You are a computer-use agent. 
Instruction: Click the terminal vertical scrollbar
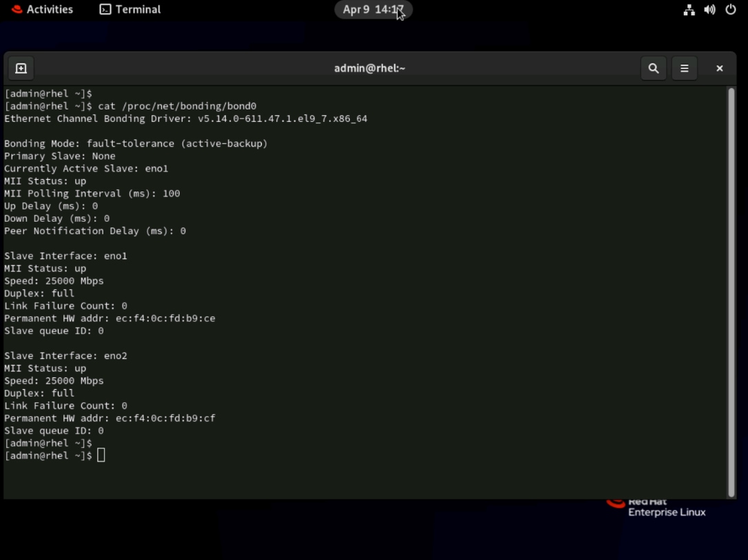tap(731, 293)
